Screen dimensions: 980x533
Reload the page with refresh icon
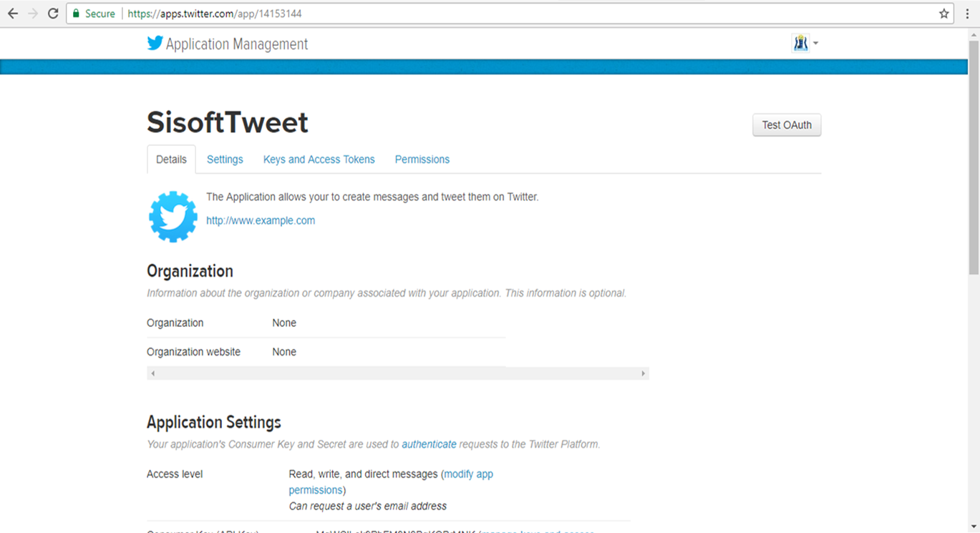pos(53,14)
